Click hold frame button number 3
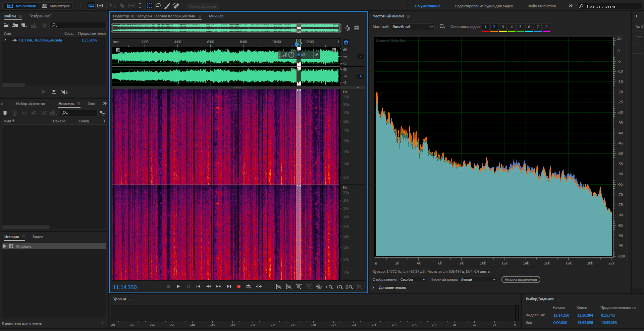 pyautogui.click(x=503, y=27)
